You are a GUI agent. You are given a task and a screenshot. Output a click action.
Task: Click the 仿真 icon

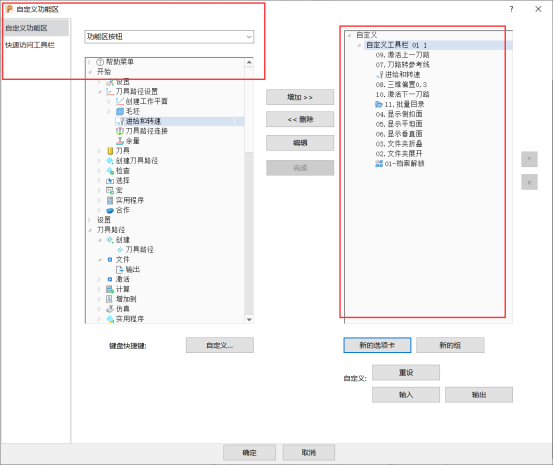tap(110, 309)
